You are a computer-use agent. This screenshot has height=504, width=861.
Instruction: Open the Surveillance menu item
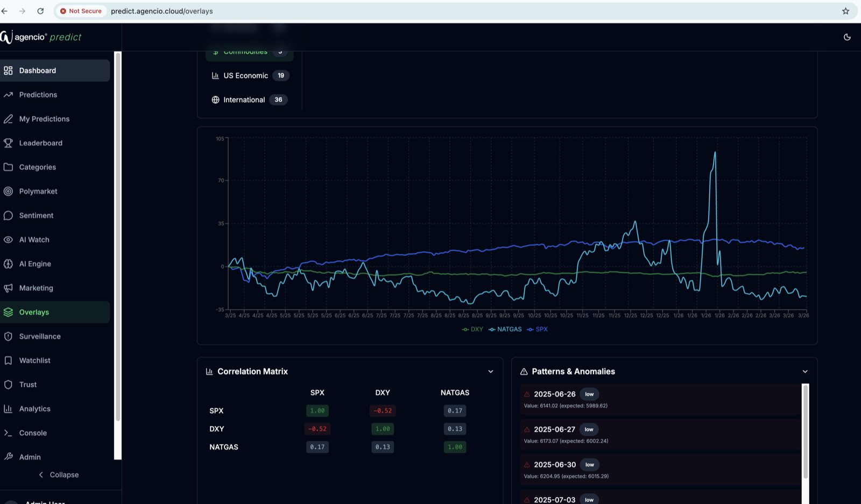pyautogui.click(x=55, y=337)
